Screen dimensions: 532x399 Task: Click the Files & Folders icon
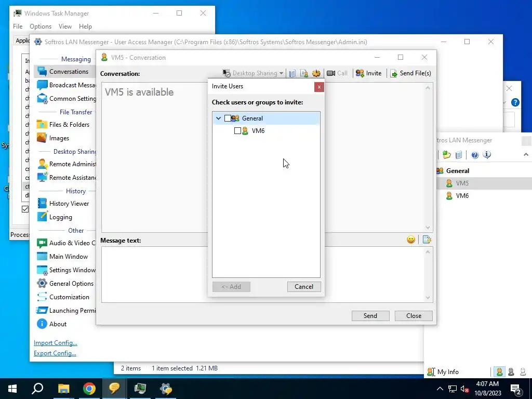(42, 125)
